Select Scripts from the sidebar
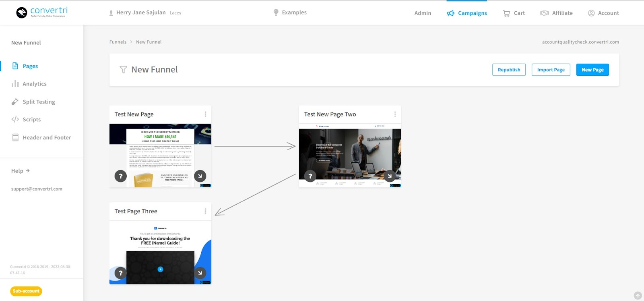Image resolution: width=644 pixels, height=301 pixels. tap(31, 120)
